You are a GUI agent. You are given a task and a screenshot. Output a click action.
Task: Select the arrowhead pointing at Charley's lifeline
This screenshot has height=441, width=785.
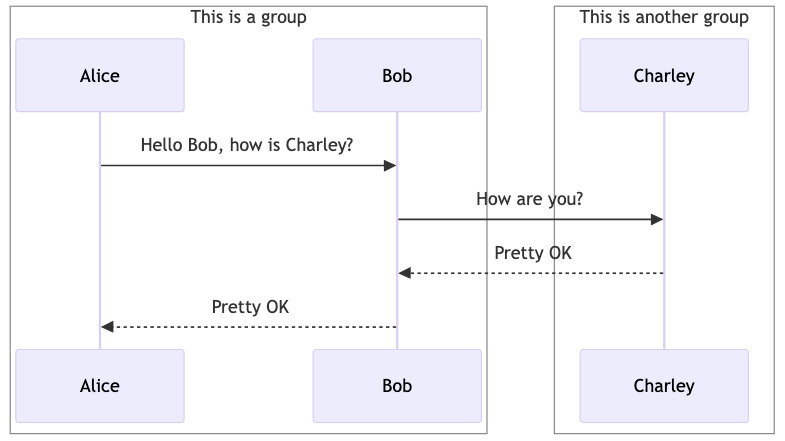click(x=658, y=219)
